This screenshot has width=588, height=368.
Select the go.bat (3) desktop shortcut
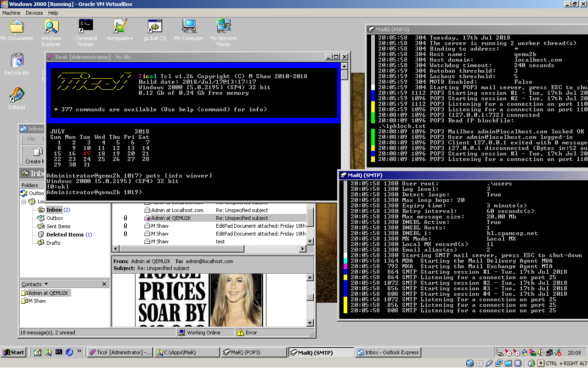(x=155, y=31)
